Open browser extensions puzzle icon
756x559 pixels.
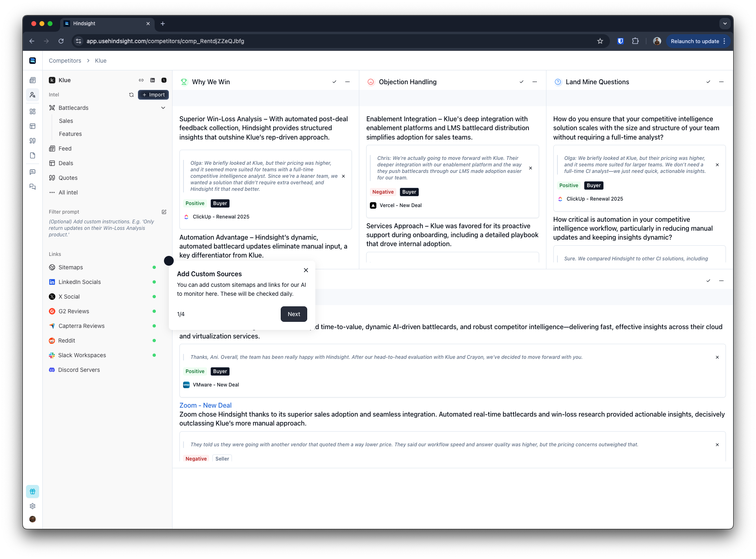click(635, 41)
